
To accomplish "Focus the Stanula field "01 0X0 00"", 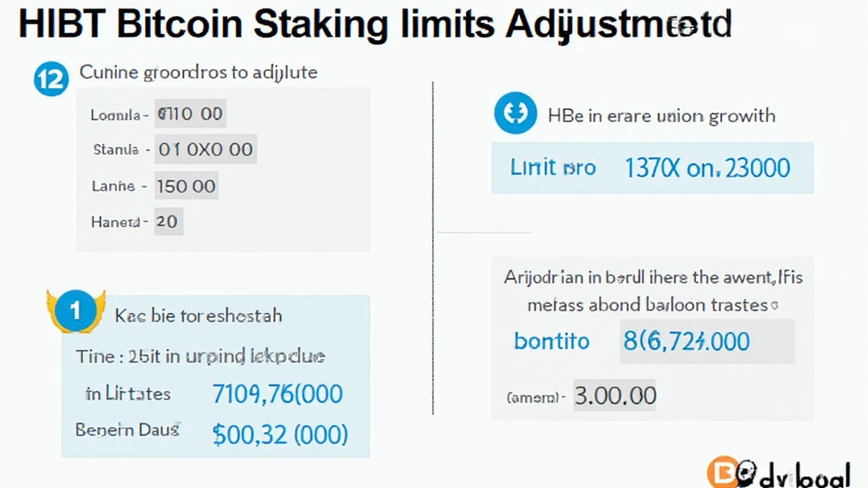I will 206,150.
